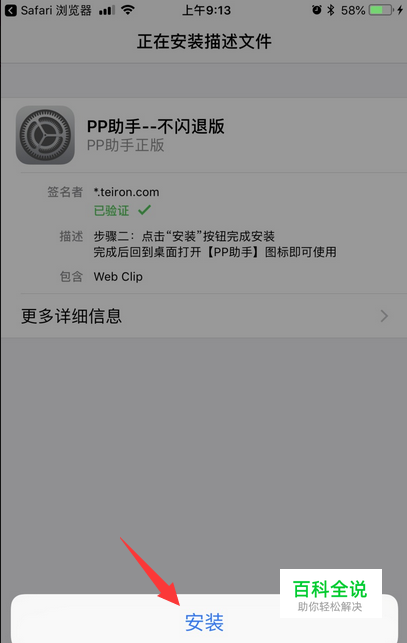Tap the 安装 install button
This screenshot has height=643, width=407.
[x=204, y=622]
